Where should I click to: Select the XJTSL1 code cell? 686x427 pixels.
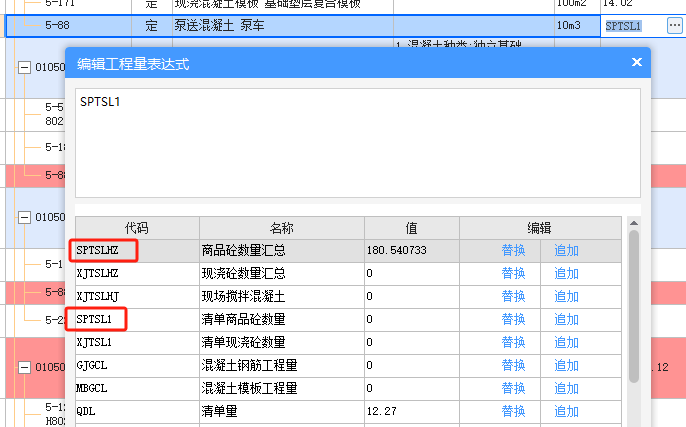click(137, 343)
